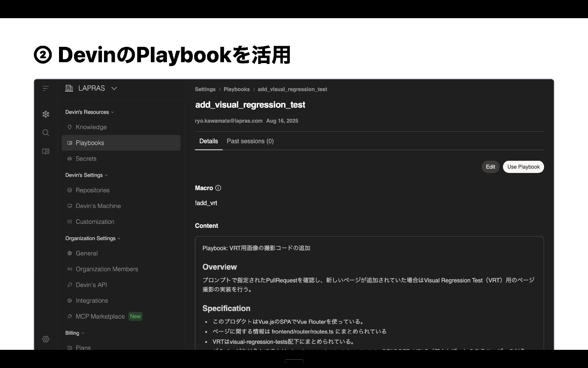
Task: Open Plans under Billing
Action: tap(121, 346)
